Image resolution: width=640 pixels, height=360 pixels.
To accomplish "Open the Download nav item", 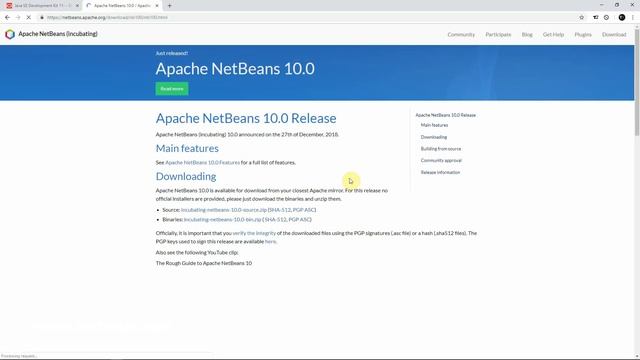I will [614, 35].
